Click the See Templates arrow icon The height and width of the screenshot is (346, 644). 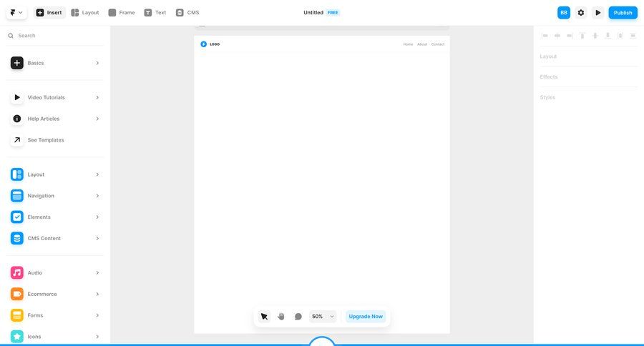coord(17,140)
